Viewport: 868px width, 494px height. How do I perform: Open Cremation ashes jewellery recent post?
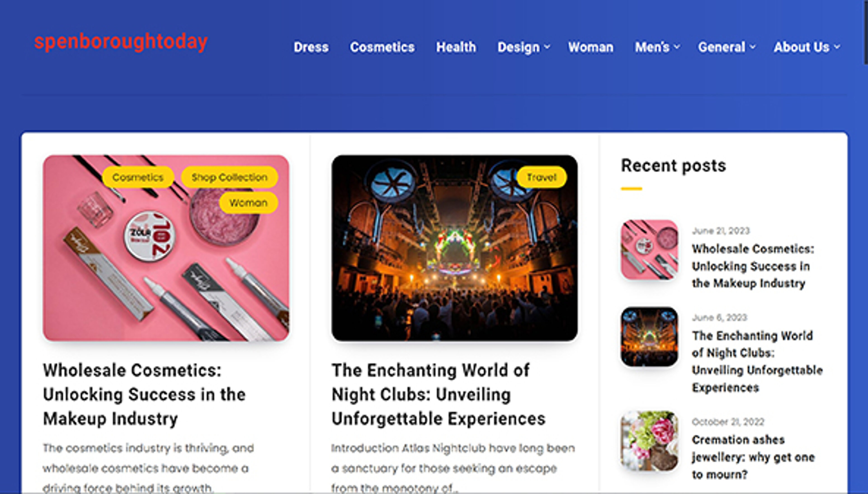tap(753, 457)
